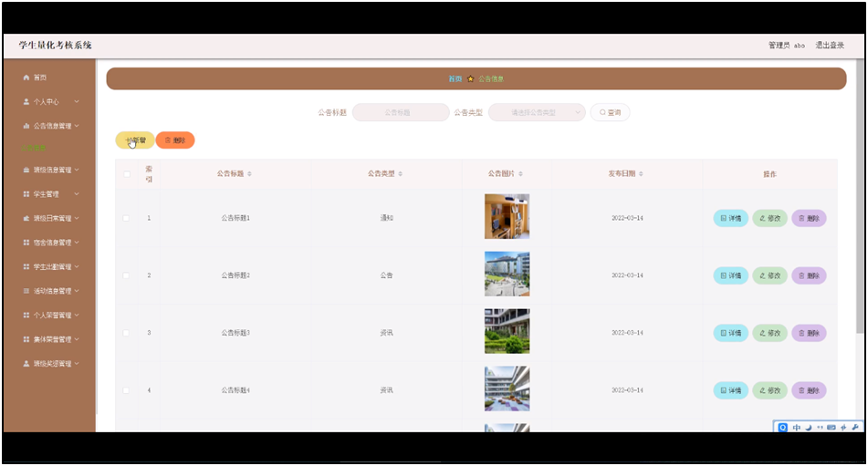
Task: Click purple 删除 for row 公告标题3
Action: tap(809, 333)
